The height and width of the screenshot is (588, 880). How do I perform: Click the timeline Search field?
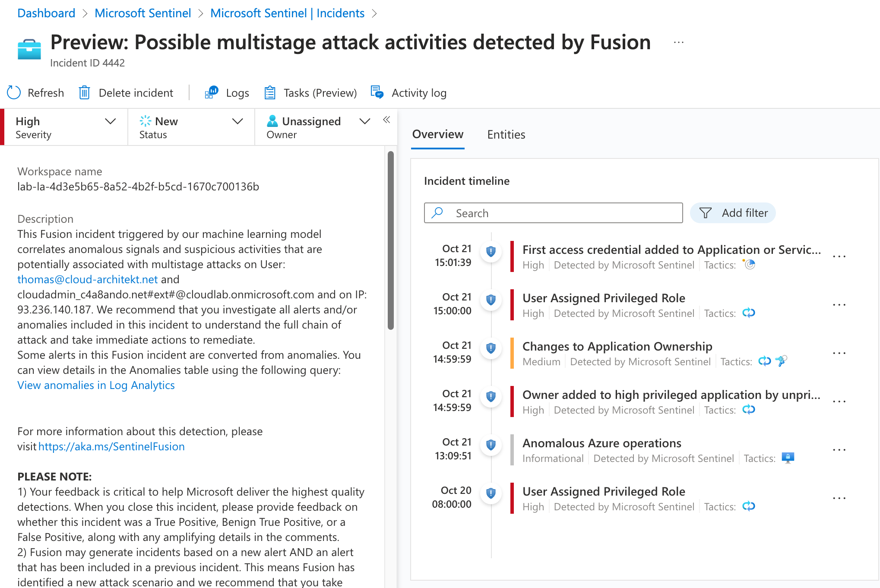[x=553, y=213]
